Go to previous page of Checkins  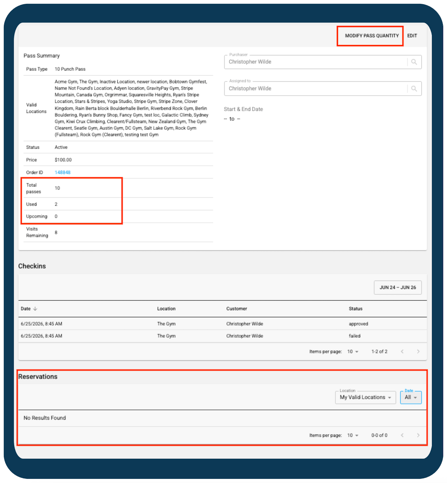click(x=402, y=351)
